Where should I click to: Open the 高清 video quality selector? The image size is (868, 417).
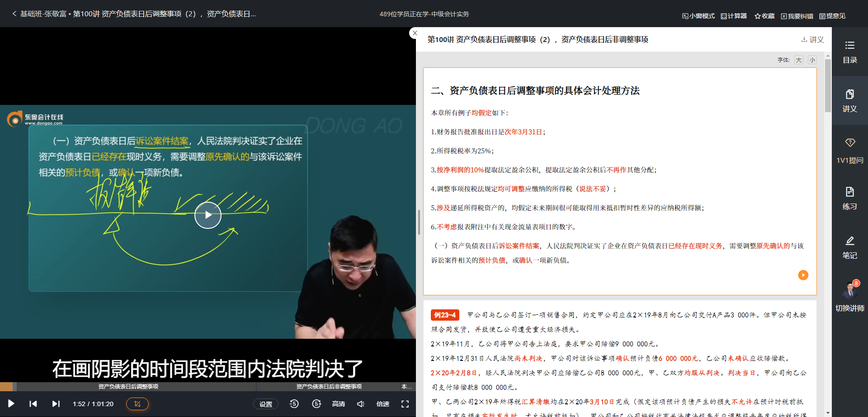point(338,403)
